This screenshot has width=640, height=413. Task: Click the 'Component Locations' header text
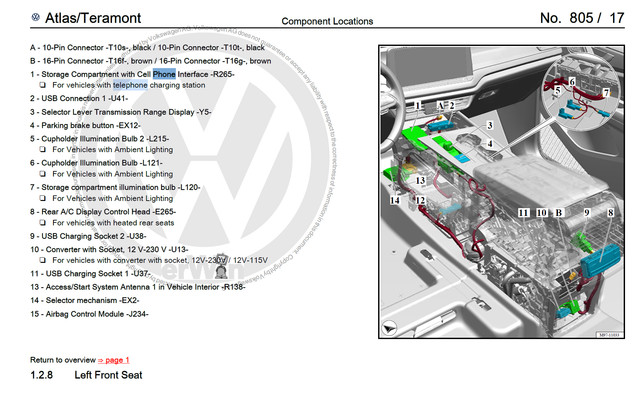point(327,21)
